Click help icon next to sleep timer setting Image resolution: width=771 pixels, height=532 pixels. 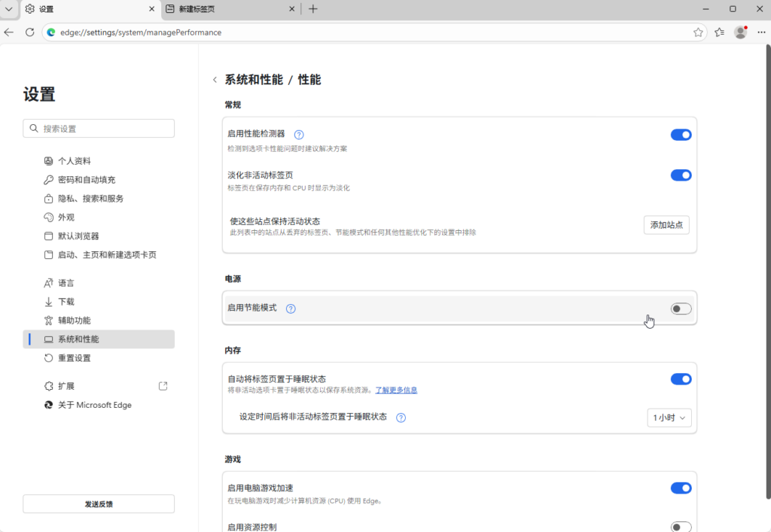click(x=401, y=418)
